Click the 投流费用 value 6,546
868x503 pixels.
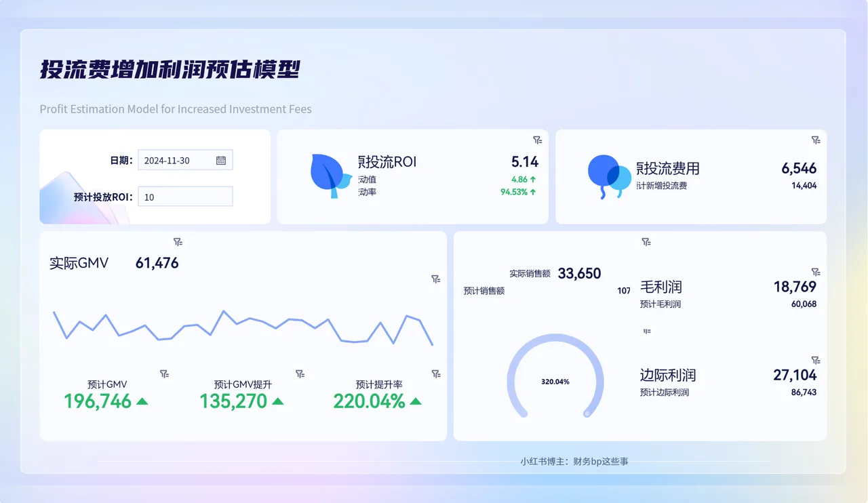click(x=799, y=168)
